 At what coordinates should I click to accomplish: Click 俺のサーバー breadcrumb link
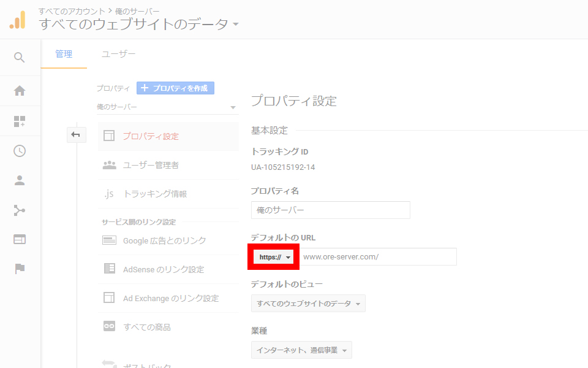tap(137, 11)
